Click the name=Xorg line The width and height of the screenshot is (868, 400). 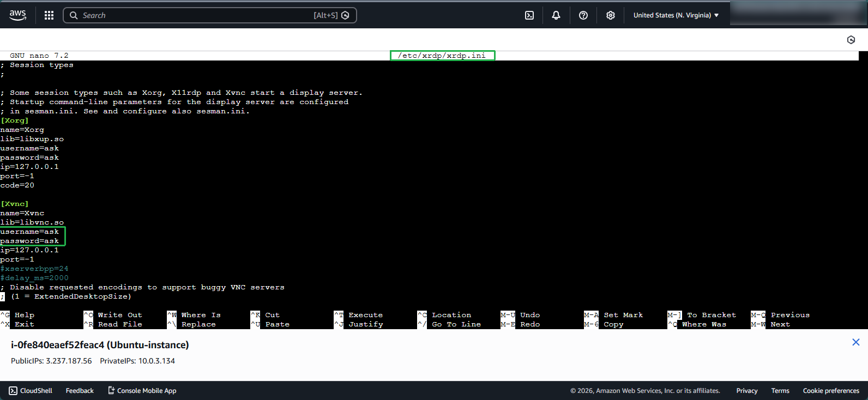(22, 130)
